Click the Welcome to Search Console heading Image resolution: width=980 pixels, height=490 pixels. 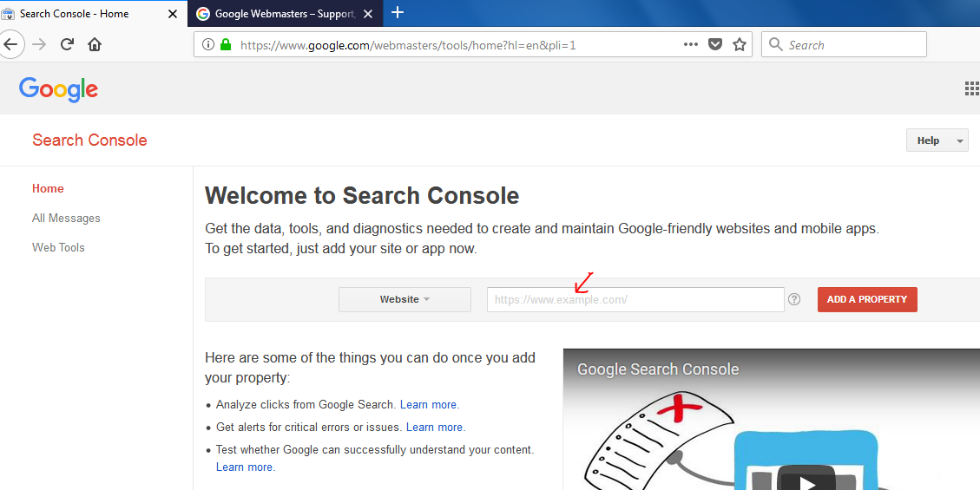362,195
